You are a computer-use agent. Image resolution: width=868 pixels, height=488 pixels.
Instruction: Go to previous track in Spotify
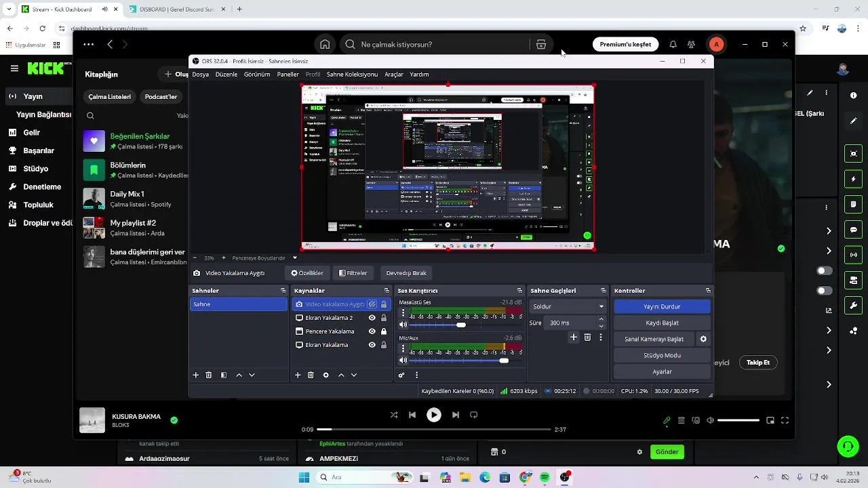point(412,415)
